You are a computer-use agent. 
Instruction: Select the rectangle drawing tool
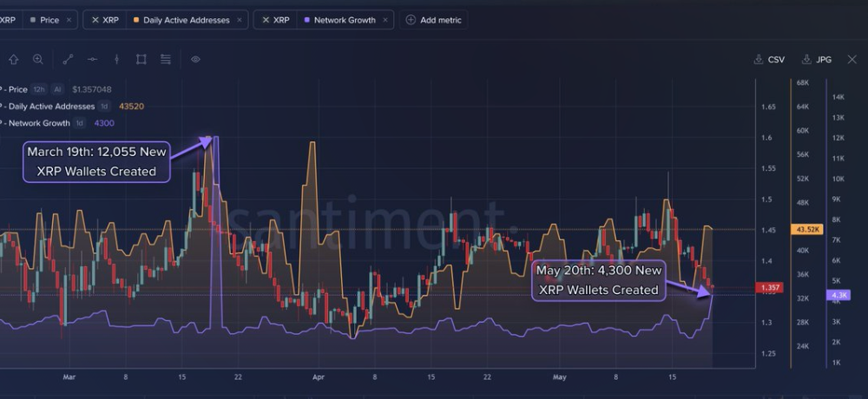141,59
